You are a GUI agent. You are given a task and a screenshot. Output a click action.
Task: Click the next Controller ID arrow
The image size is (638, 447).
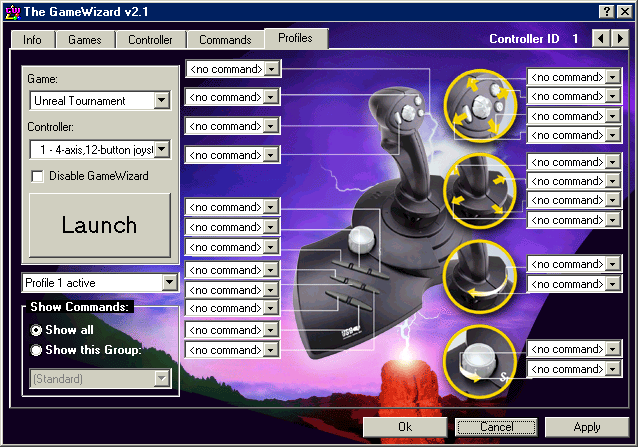619,39
